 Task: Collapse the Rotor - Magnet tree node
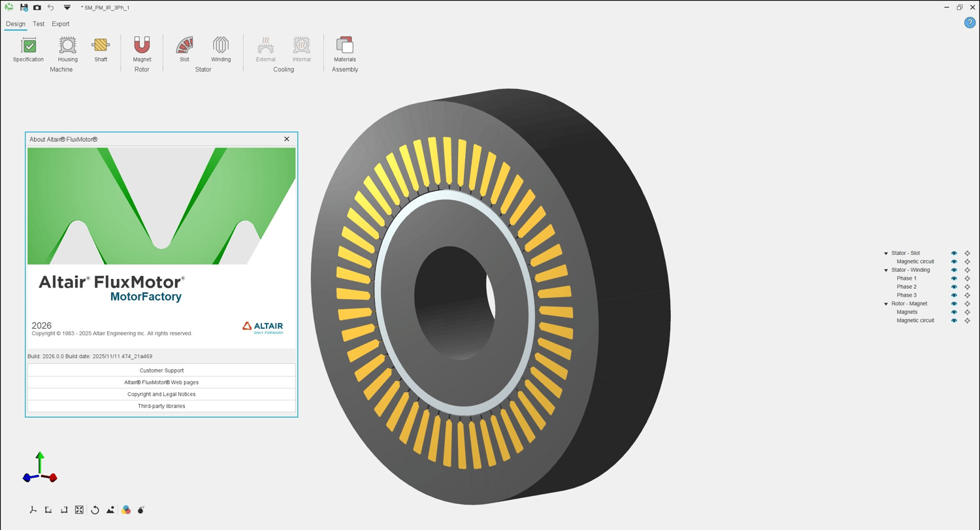(x=886, y=304)
